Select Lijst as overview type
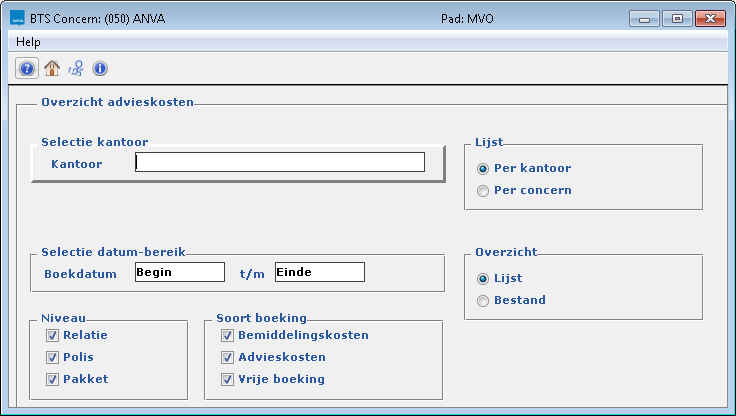This screenshot has width=736, height=416. (484, 278)
